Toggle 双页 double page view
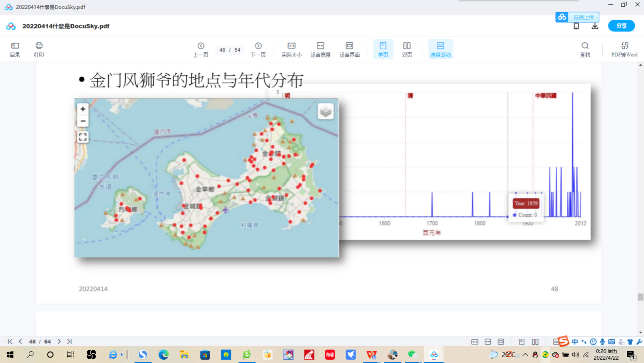Viewport: 644px width, 363px height. (x=407, y=49)
